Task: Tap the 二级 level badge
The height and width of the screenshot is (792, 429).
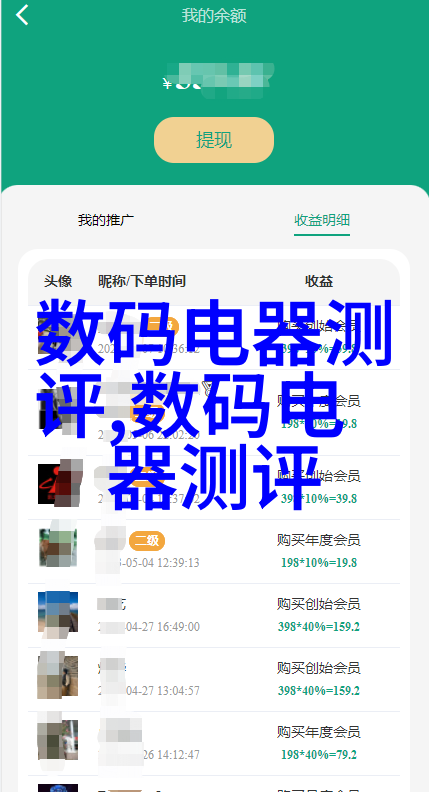Action: pyautogui.click(x=147, y=541)
